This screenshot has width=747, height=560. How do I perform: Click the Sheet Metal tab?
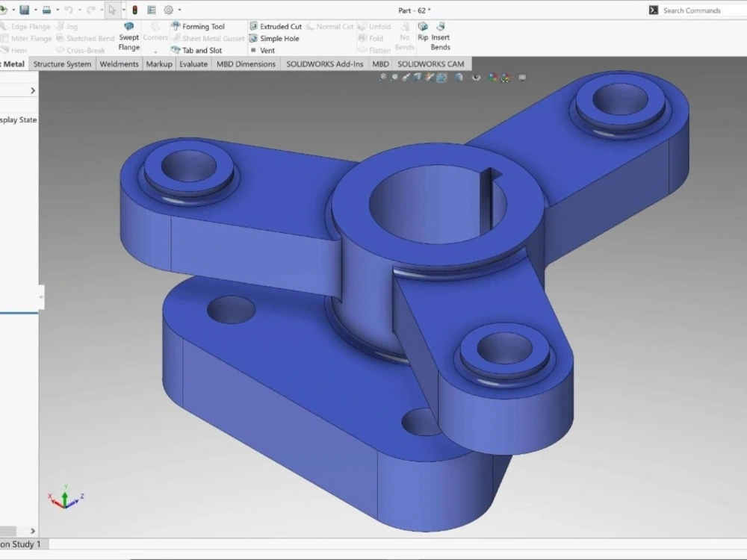pyautogui.click(x=13, y=63)
